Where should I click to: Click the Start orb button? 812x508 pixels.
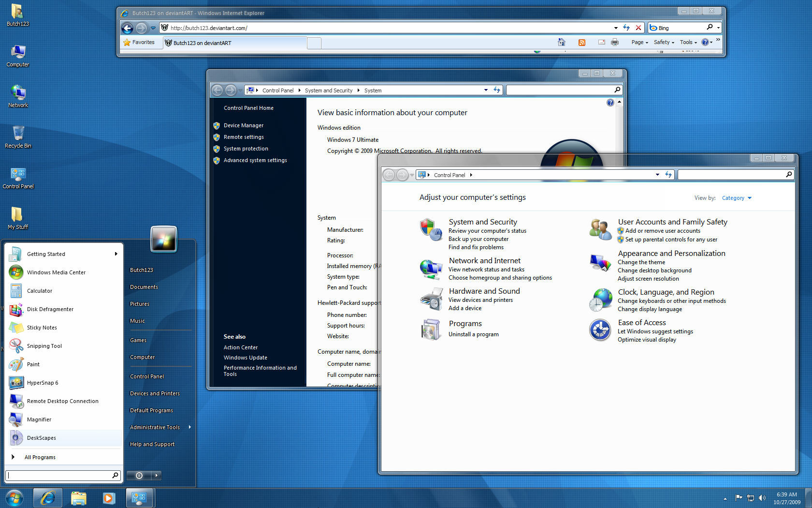(14, 498)
